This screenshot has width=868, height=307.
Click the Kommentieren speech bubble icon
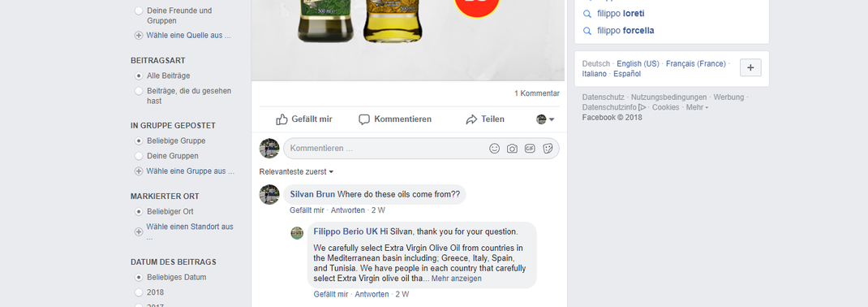[363, 119]
